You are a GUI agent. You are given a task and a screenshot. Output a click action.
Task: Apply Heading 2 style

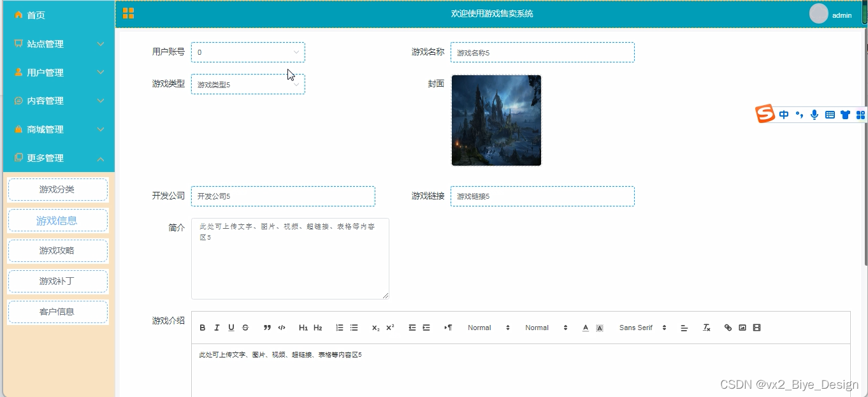coord(317,328)
